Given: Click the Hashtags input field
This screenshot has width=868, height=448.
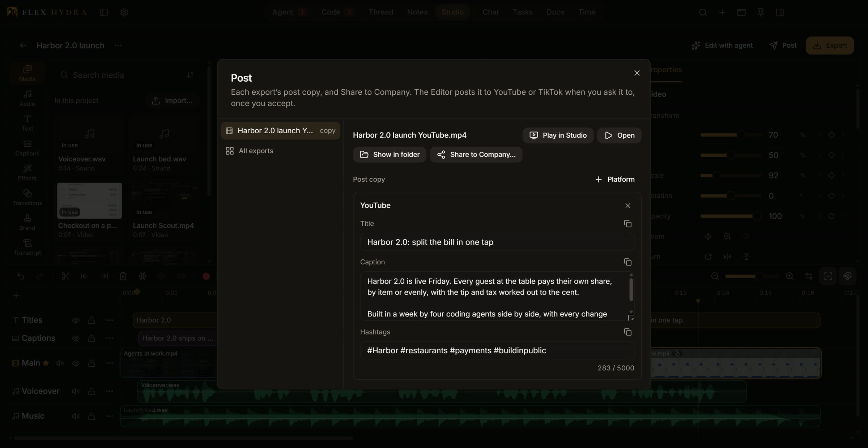Looking at the screenshot, I should pyautogui.click(x=497, y=350).
